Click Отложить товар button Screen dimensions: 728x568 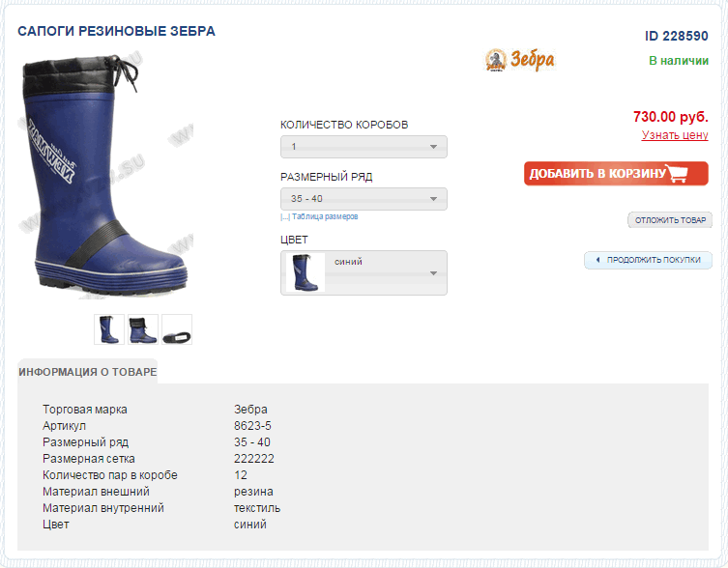pos(670,220)
